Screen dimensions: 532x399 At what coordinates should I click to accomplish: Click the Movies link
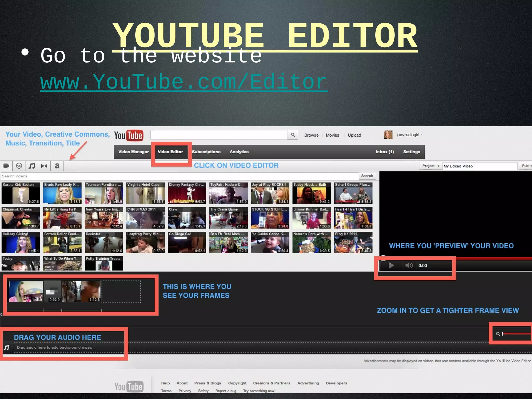pyautogui.click(x=332, y=135)
